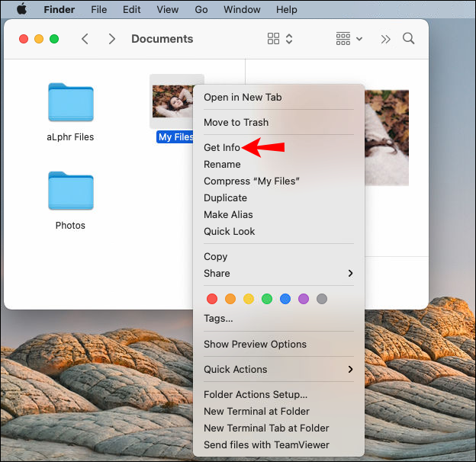Click the My Files name label
Image resolution: width=476 pixels, height=462 pixels.
(x=175, y=137)
